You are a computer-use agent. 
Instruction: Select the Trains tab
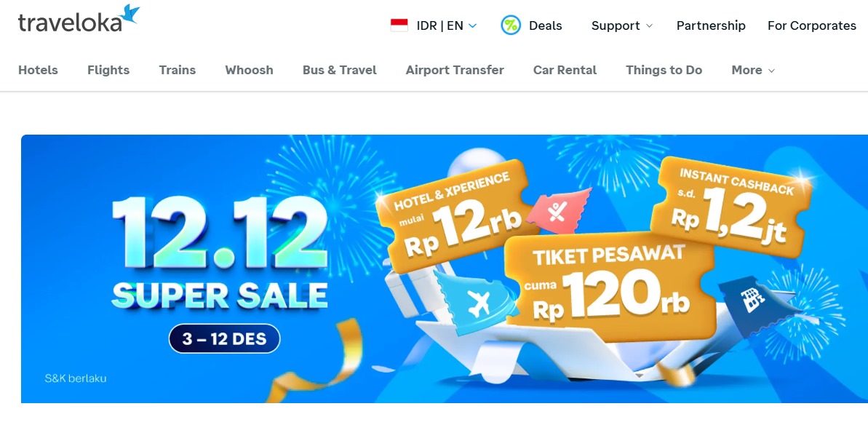(x=177, y=71)
